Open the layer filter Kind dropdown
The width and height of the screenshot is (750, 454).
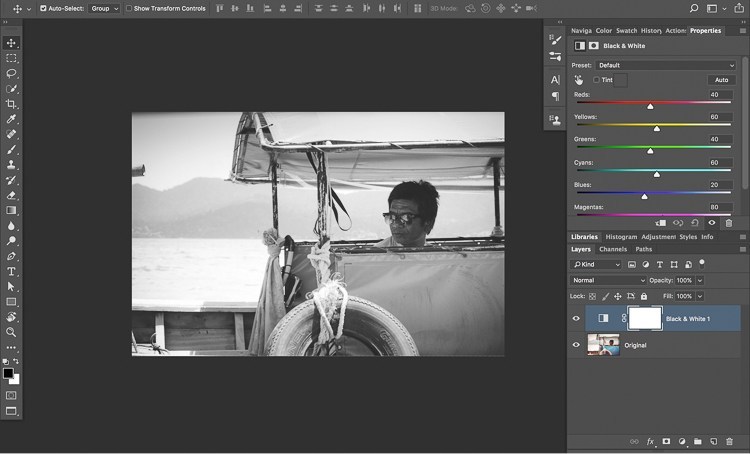pos(596,265)
